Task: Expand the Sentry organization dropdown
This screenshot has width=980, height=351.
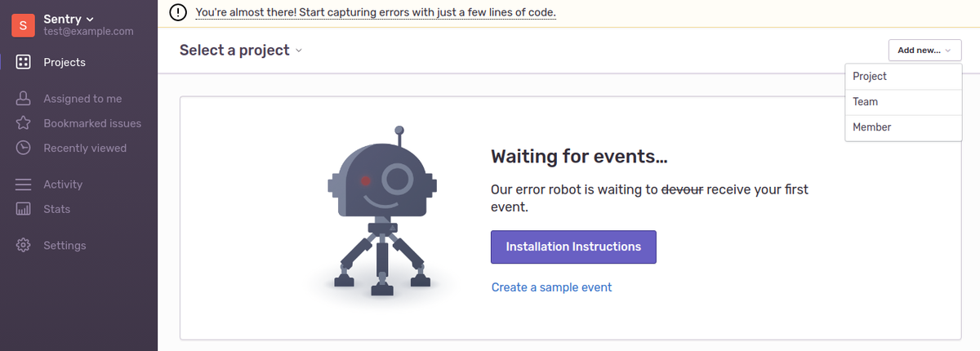Action: [x=69, y=19]
